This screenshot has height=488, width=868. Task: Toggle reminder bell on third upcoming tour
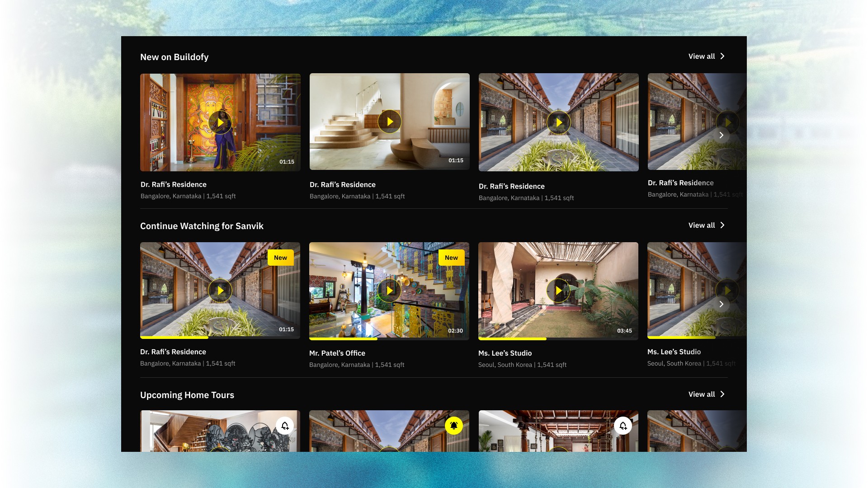coord(623,426)
